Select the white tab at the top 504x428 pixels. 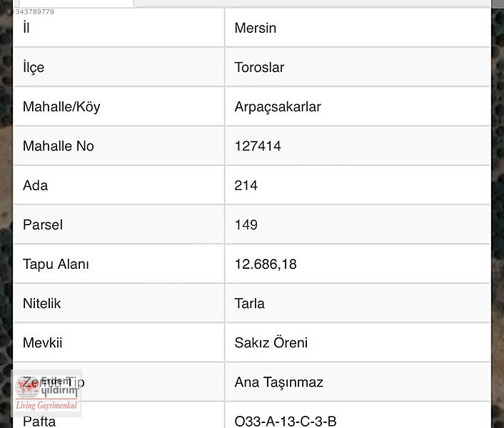coord(76,4)
